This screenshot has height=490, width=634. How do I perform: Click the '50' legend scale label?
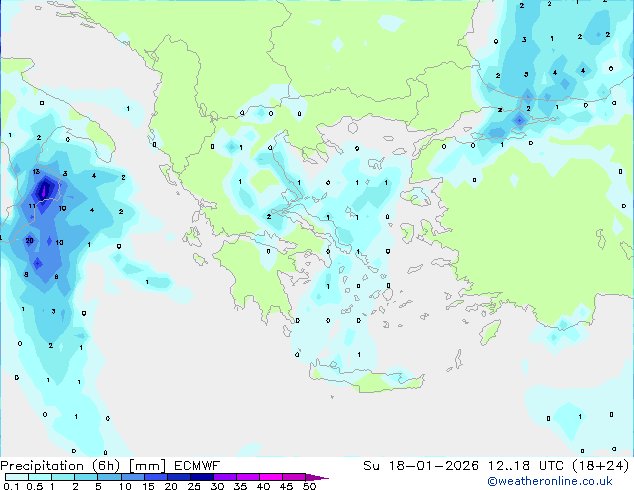tap(310, 486)
